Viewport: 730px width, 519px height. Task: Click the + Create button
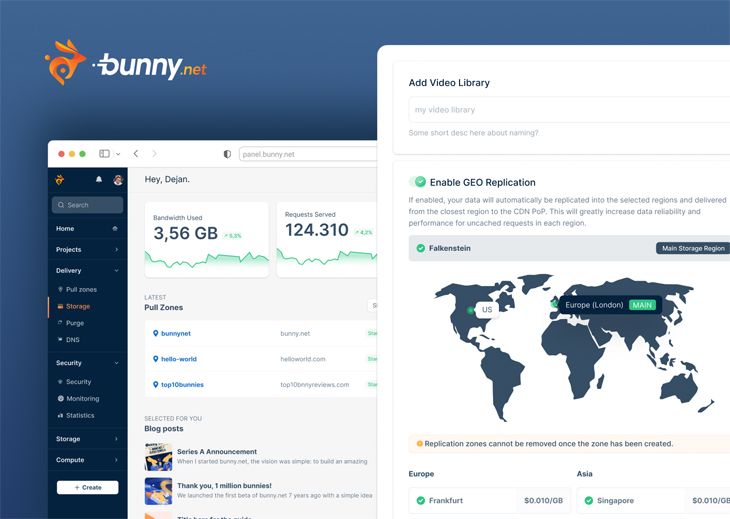pos(88,487)
